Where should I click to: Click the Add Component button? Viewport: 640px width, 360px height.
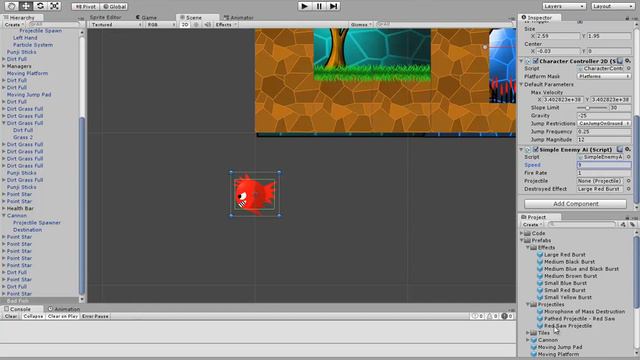point(576,204)
